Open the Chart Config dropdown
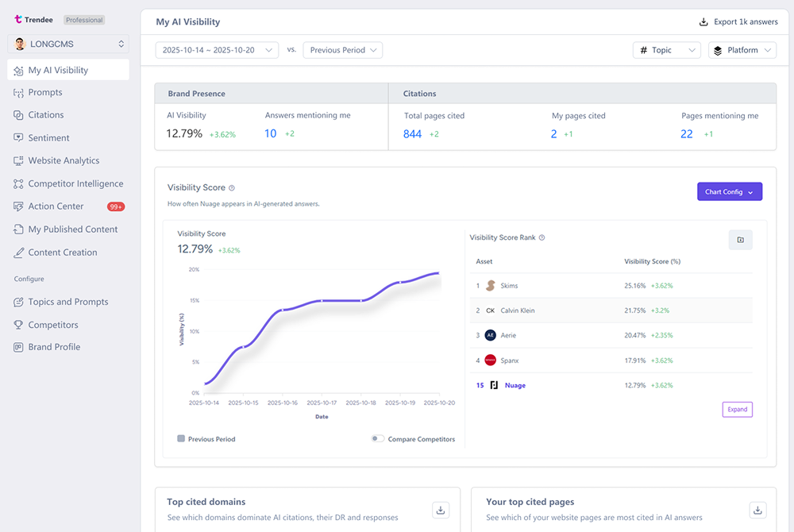794x532 pixels. [x=730, y=192]
